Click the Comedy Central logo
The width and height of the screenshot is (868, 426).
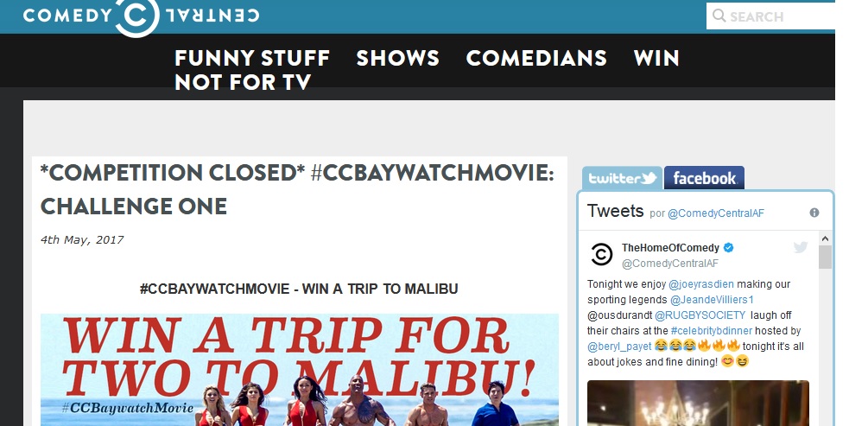click(x=141, y=16)
